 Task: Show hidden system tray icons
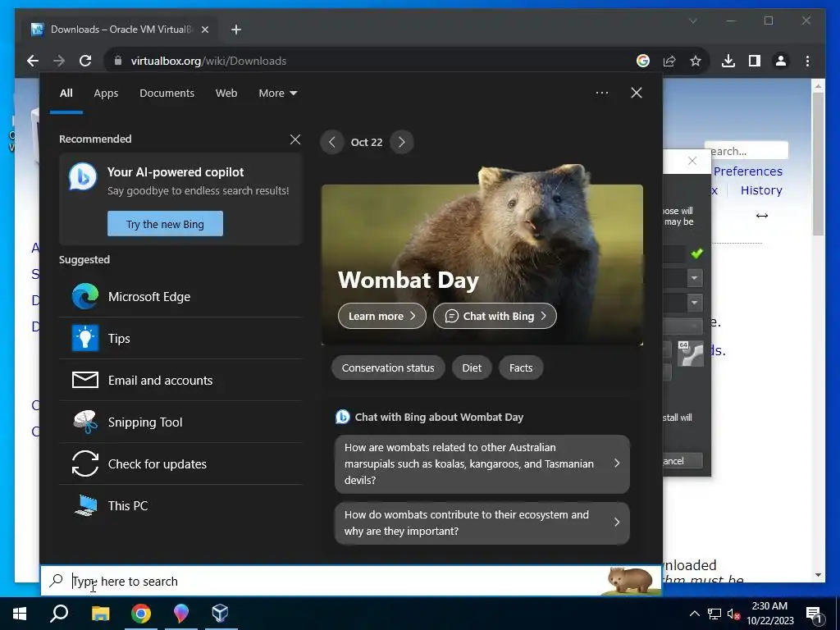pyautogui.click(x=694, y=614)
